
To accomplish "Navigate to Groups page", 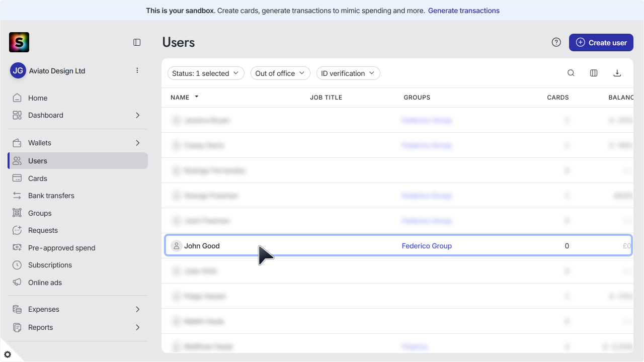I will click(x=78, y=213).
